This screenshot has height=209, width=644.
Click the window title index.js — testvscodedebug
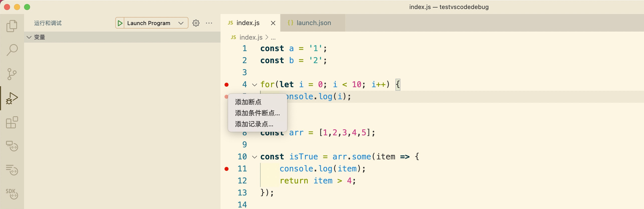pyautogui.click(x=449, y=7)
